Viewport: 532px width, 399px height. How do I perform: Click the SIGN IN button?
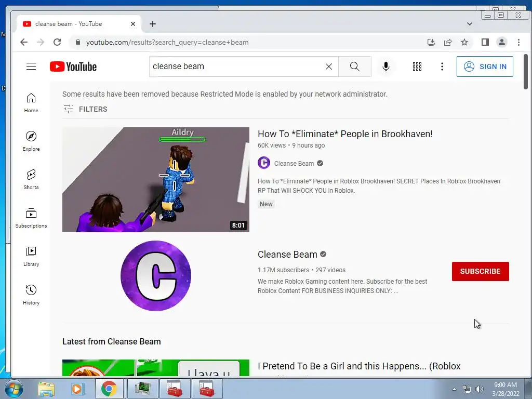point(485,66)
